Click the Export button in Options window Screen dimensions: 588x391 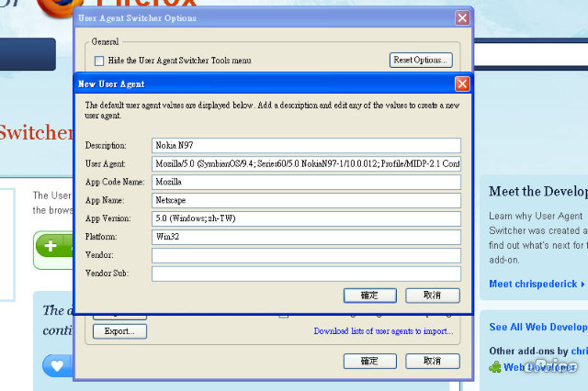[119, 331]
